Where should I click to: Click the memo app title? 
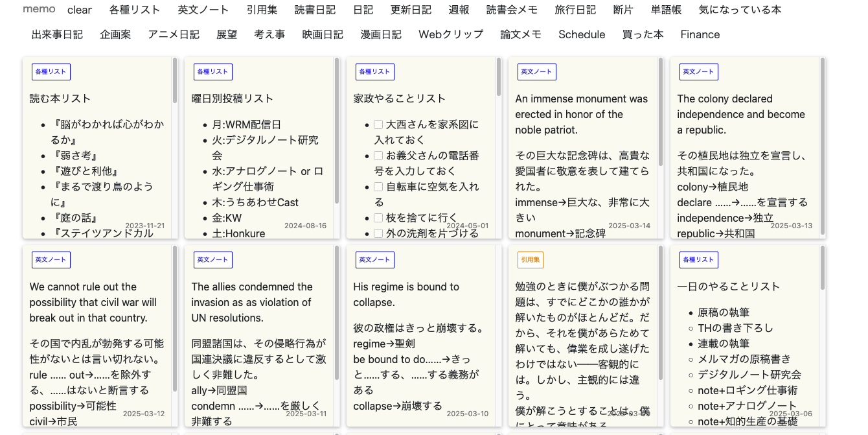tap(39, 9)
